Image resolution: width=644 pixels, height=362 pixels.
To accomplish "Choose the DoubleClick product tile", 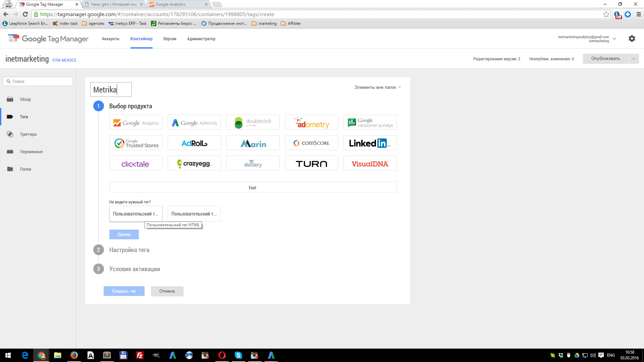I will point(253,122).
